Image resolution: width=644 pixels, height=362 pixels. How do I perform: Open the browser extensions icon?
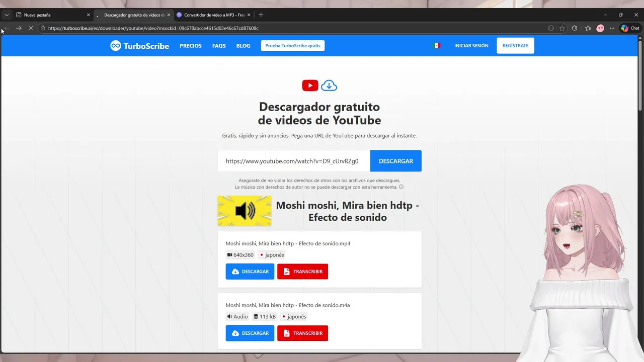(x=575, y=28)
